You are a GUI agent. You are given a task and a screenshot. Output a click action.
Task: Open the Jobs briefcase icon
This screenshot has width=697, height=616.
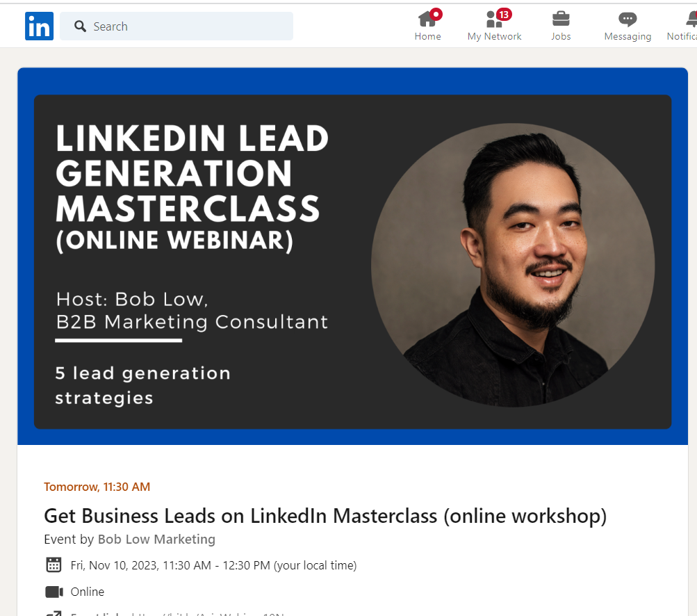(x=561, y=19)
